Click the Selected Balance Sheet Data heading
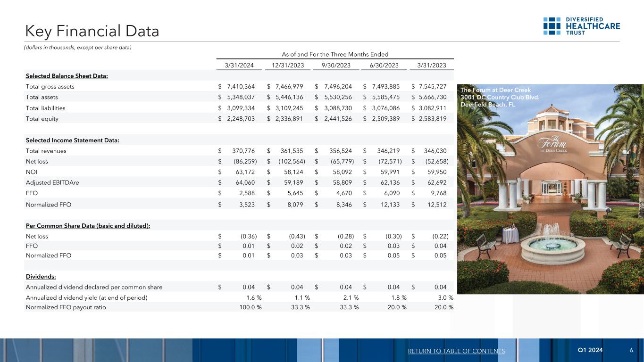This screenshot has width=644, height=362. coord(67,76)
